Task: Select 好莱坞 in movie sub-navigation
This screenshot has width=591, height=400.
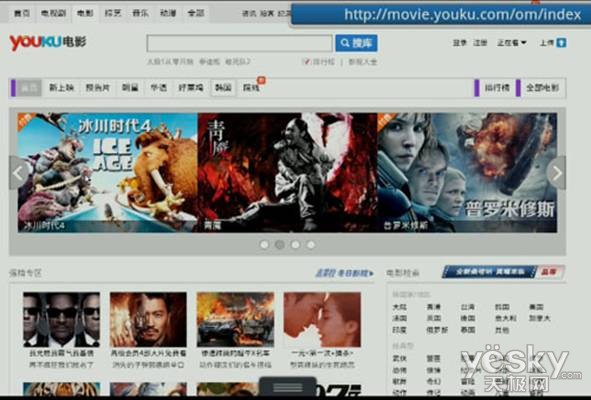Action: tap(191, 88)
